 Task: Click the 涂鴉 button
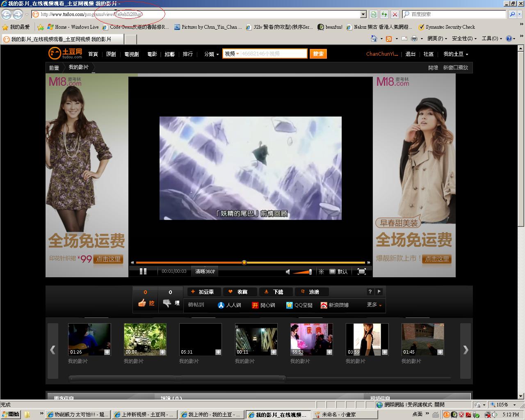[x=312, y=292]
